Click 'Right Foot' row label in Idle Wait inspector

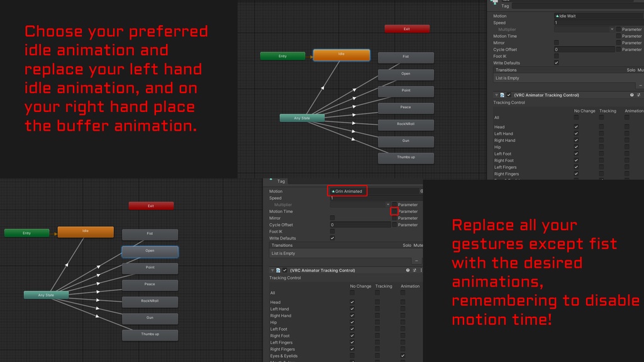click(x=504, y=160)
